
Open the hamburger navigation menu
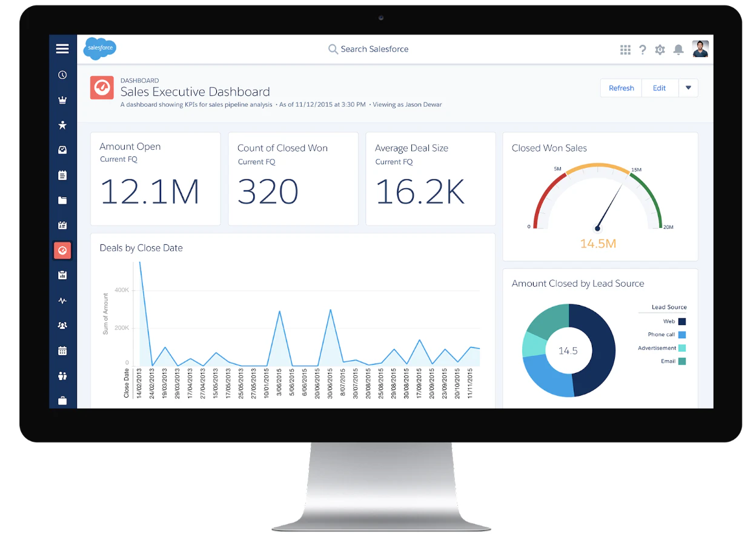[x=62, y=49]
